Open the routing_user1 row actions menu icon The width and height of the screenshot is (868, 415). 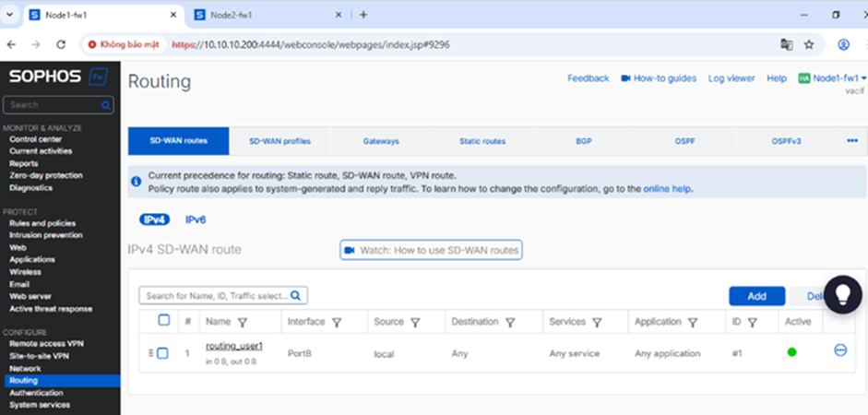point(839,350)
